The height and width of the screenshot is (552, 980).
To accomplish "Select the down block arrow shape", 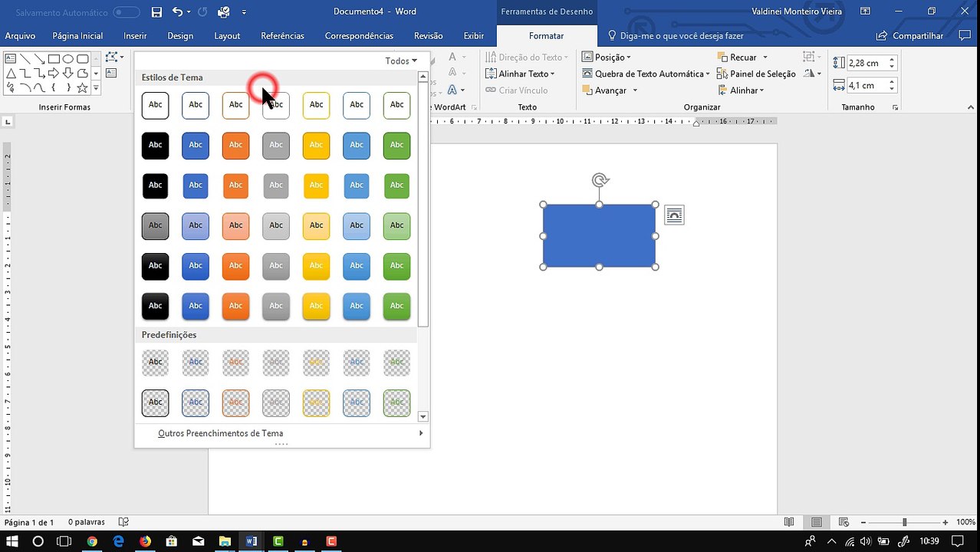I will (x=68, y=73).
